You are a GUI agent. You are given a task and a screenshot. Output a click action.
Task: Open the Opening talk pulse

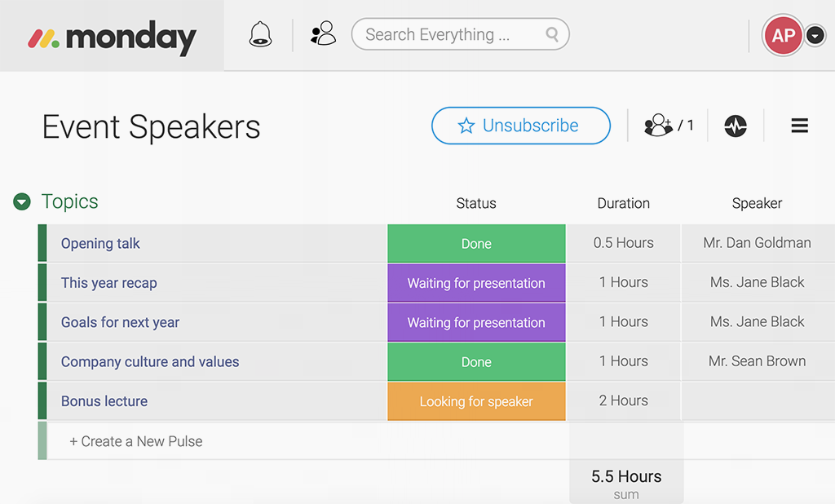tap(100, 244)
